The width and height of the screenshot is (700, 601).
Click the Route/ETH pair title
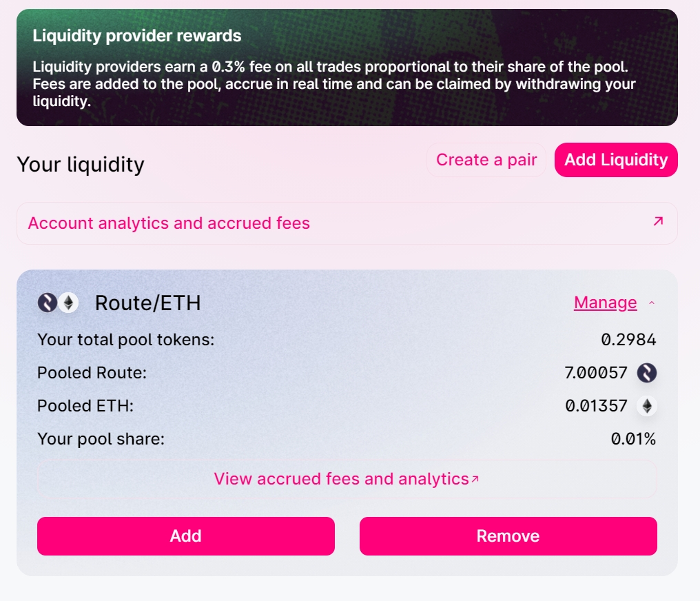click(x=147, y=303)
